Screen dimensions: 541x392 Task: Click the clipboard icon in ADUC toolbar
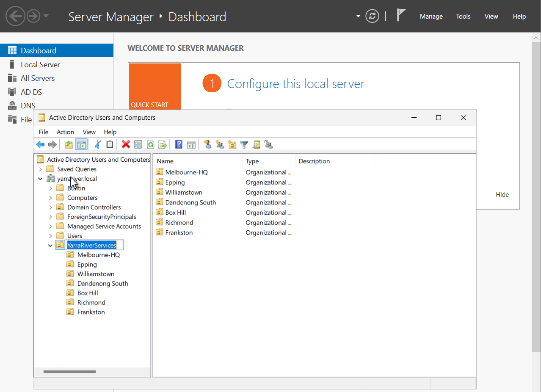click(x=110, y=145)
